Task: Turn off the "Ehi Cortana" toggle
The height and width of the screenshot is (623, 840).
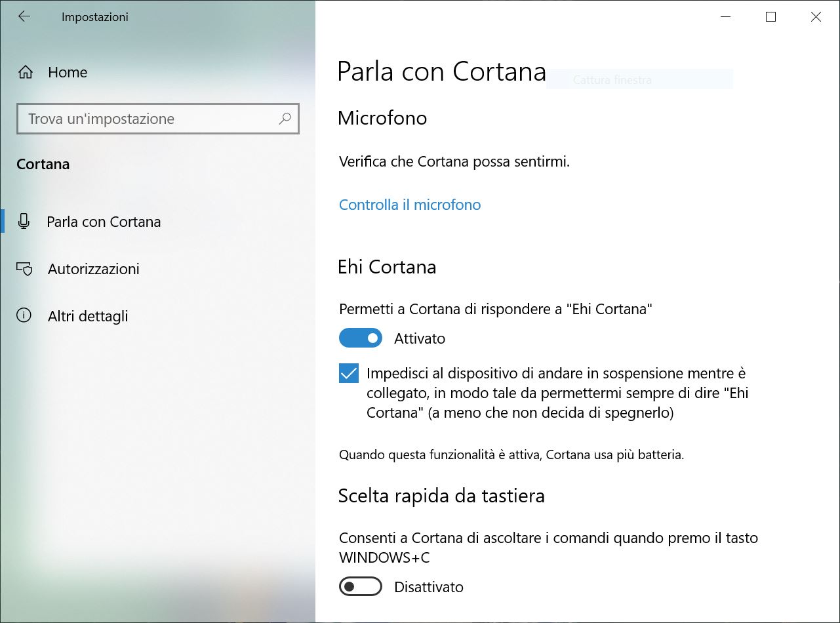Action: coord(361,338)
